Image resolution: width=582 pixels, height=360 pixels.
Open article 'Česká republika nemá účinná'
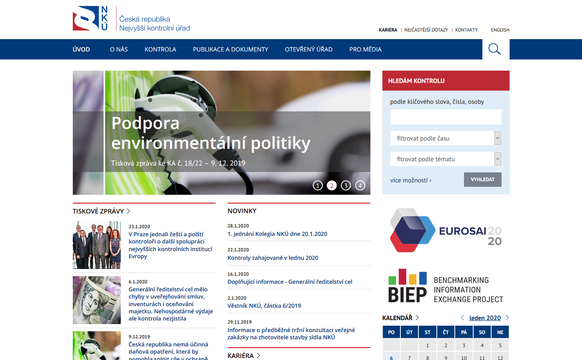[169, 351]
